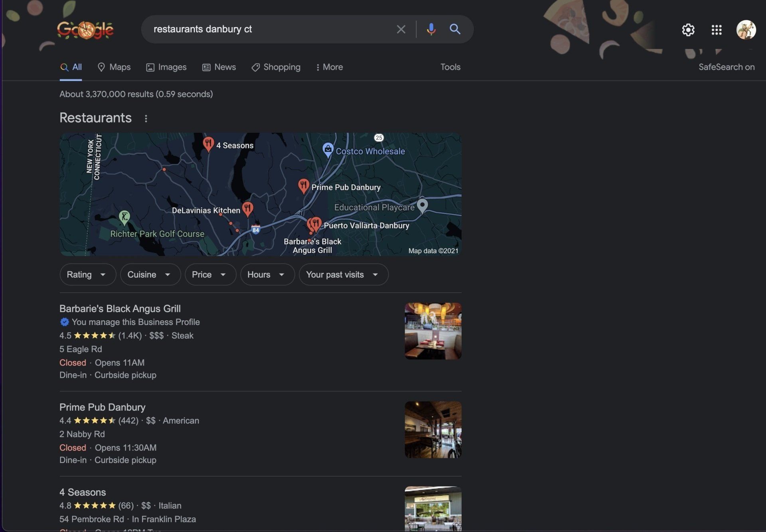This screenshot has width=766, height=532.
Task: View Barbarie's Black Angus Grill photo
Action: [433, 331]
